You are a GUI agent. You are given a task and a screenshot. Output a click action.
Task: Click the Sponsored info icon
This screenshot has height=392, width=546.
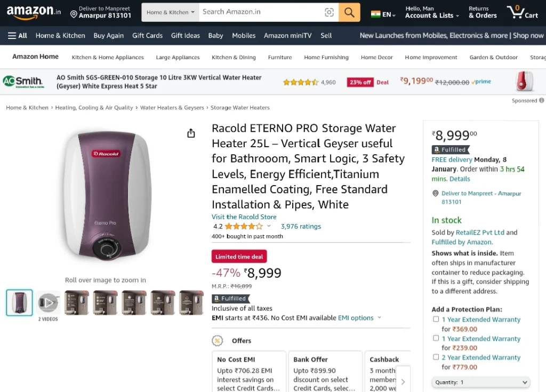542,100
